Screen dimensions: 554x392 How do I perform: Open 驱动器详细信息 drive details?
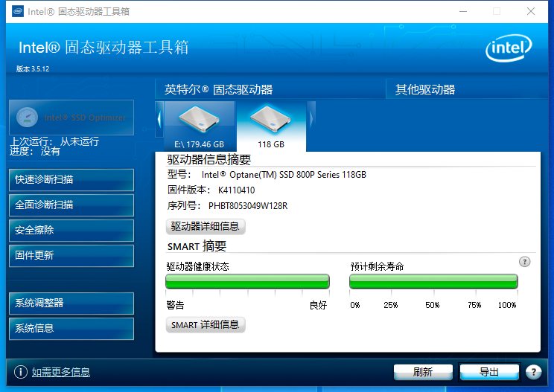(206, 226)
